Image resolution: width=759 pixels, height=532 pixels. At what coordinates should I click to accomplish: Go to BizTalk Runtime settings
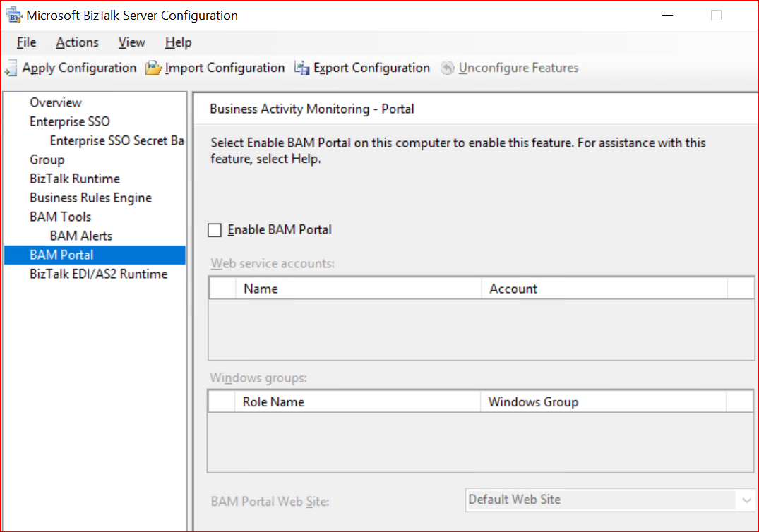coord(75,179)
